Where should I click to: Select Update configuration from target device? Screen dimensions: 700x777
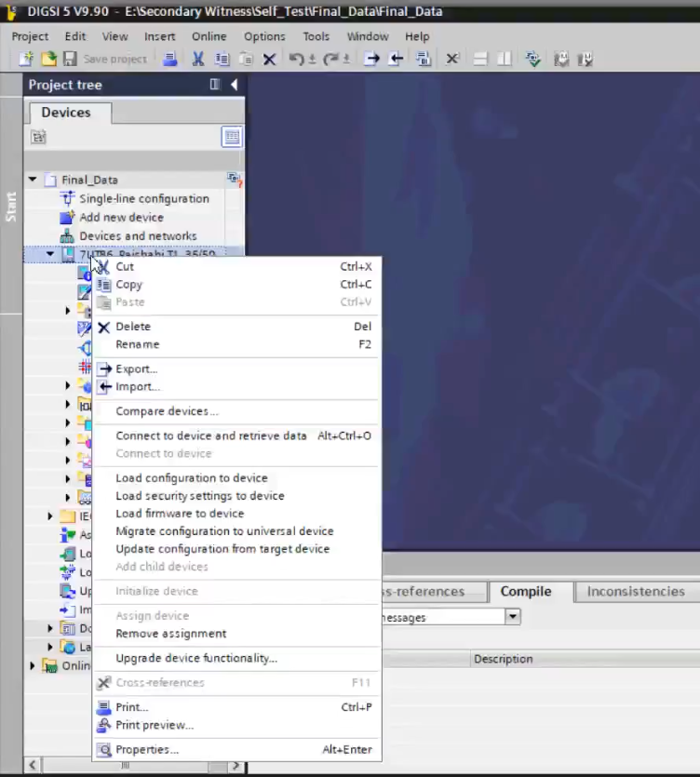(x=237, y=549)
